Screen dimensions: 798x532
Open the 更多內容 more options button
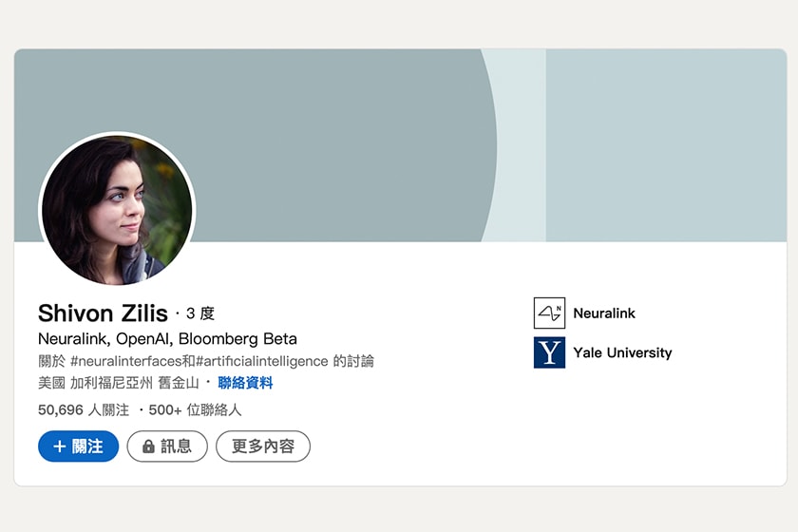(263, 446)
